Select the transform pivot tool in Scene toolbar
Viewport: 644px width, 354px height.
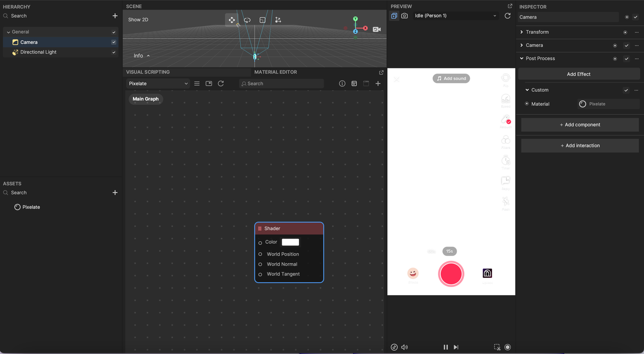point(278,20)
